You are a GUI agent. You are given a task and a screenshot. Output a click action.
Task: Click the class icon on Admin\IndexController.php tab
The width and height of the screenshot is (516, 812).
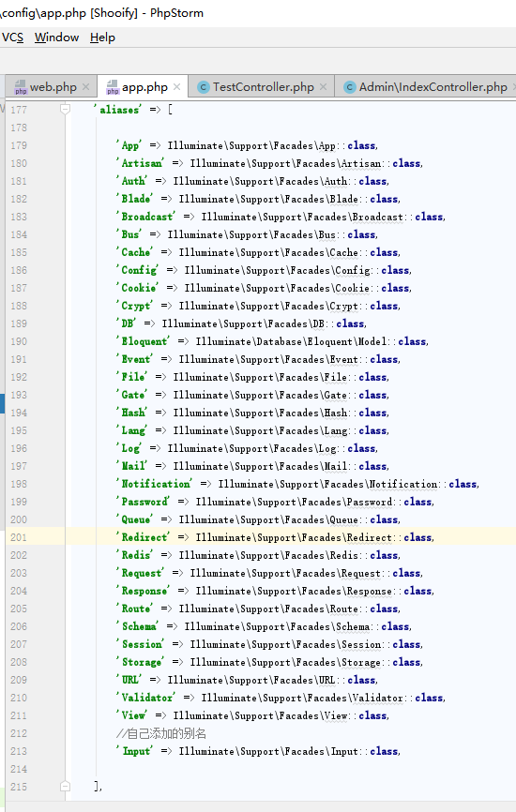(x=350, y=87)
